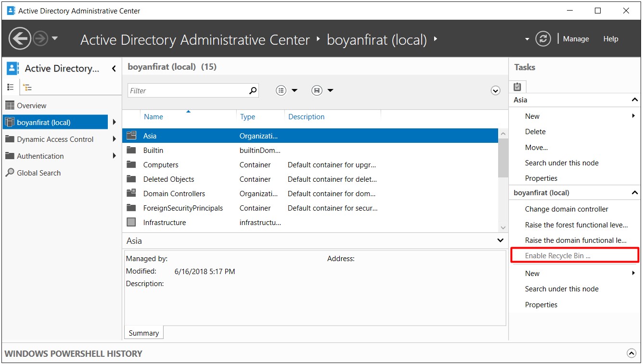This screenshot has width=643, height=364.
Task: Click the Asia organizational unit icon
Action: click(131, 136)
